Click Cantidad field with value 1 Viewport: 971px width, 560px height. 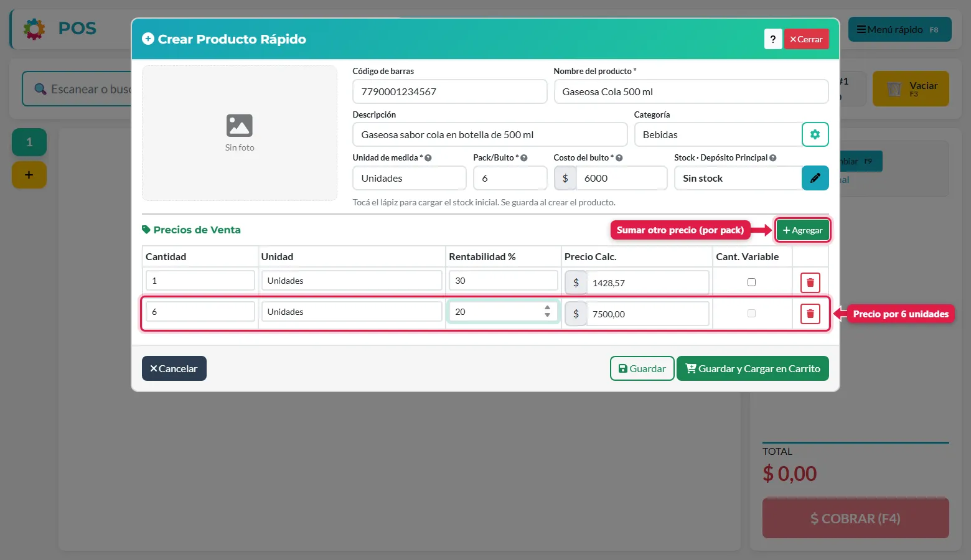coord(200,281)
